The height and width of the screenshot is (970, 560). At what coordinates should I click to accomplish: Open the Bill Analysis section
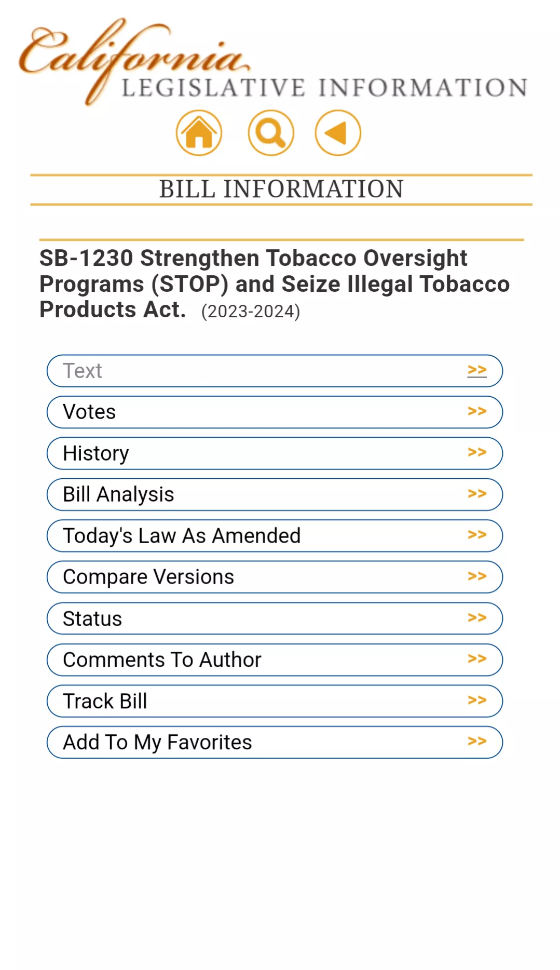pos(118,494)
